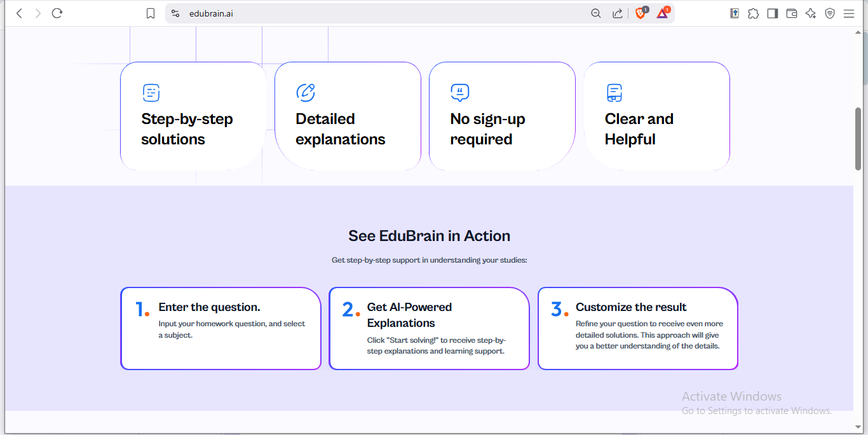Select the Step-by-step solutions card
The image size is (868, 435).
tap(193, 116)
